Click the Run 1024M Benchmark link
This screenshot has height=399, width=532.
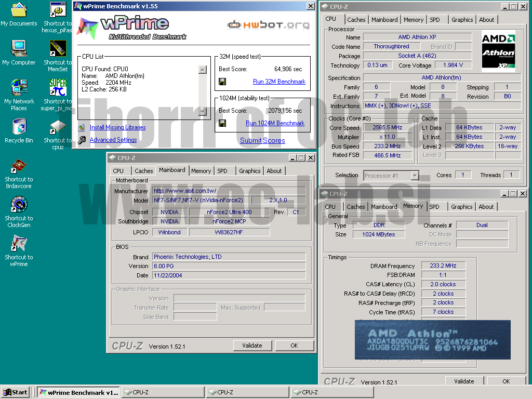[x=275, y=123]
